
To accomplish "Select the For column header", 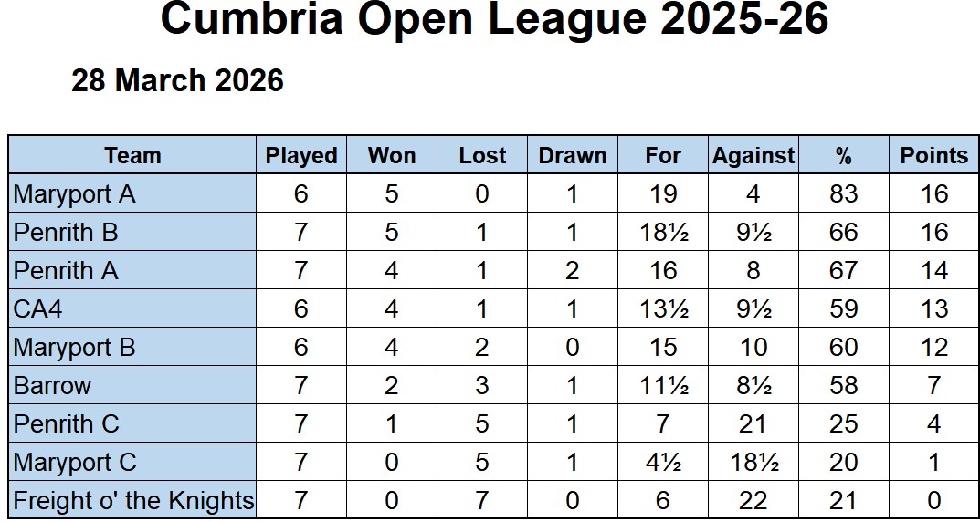I will [663, 155].
